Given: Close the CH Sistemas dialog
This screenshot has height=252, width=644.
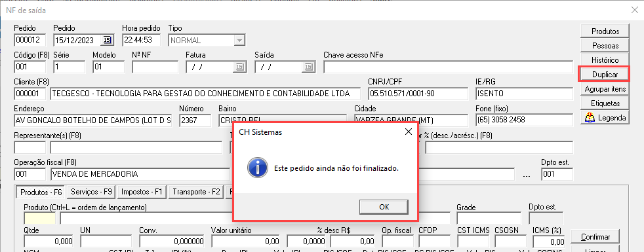Looking at the screenshot, I should 409,132.
